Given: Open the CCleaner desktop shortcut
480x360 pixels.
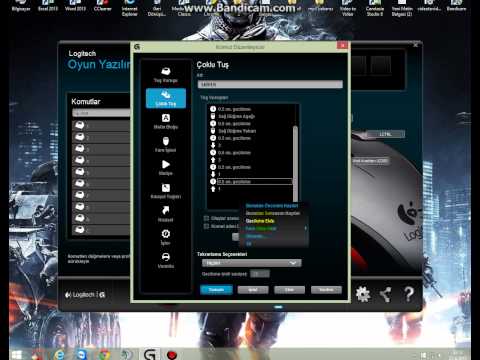Looking at the screenshot, I should point(102,6).
